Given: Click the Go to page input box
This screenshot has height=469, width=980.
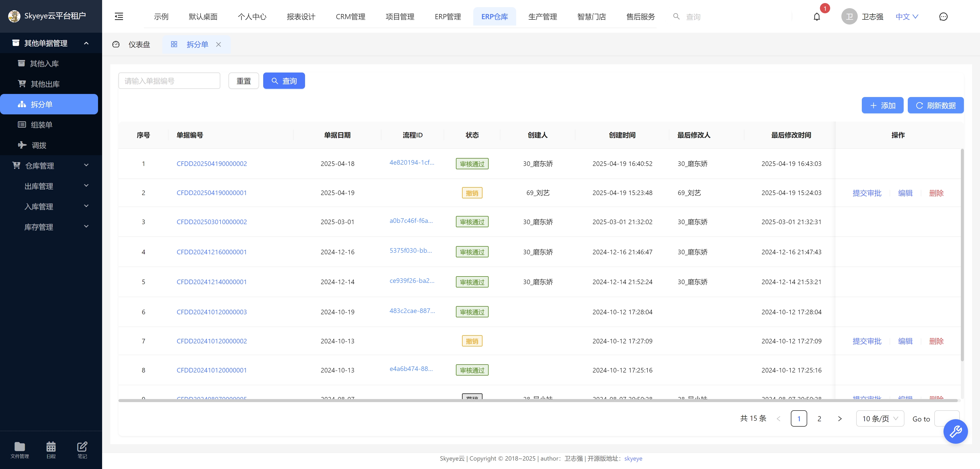Looking at the screenshot, I should 947,419.
